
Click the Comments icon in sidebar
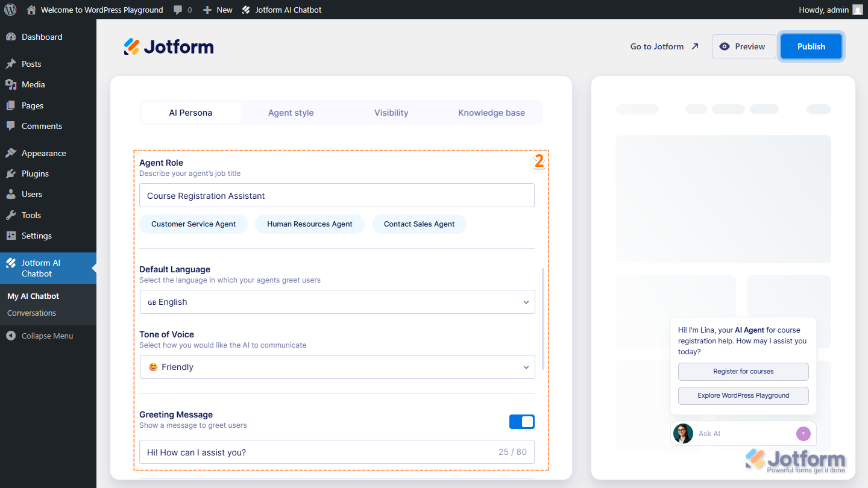coord(11,126)
